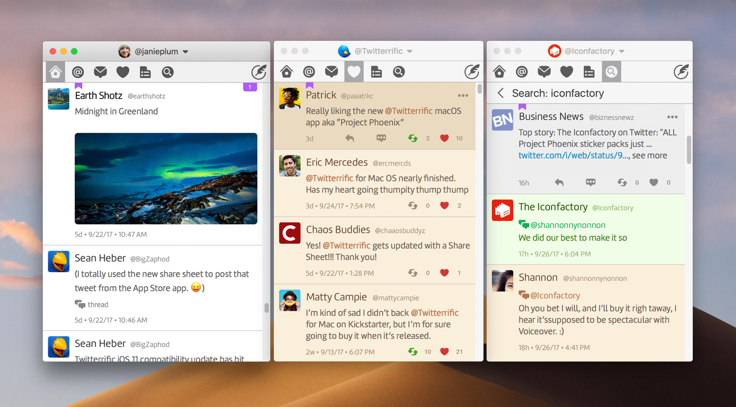Click scrollbar in @Iconfactory window
This screenshot has width=736, height=407.
(688, 149)
